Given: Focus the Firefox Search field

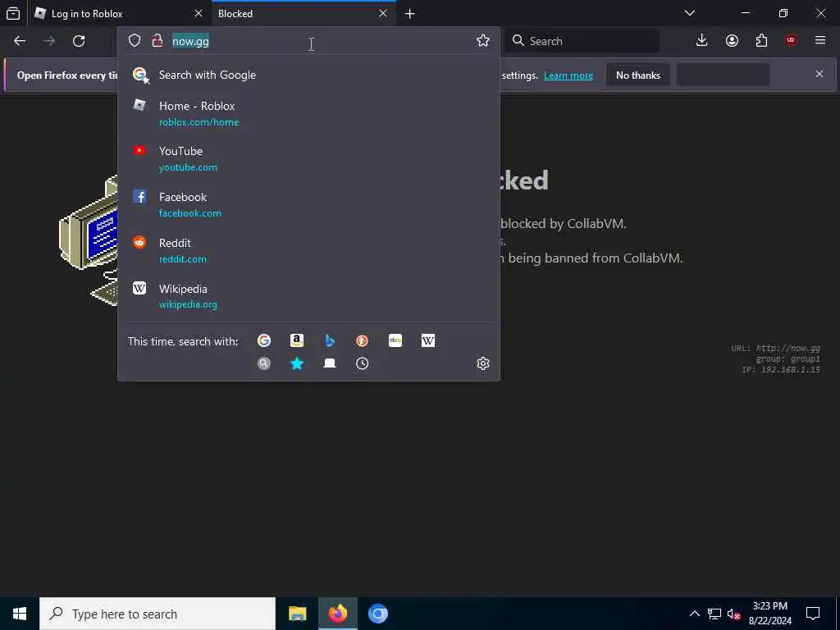Looking at the screenshot, I should pyautogui.click(x=582, y=41).
